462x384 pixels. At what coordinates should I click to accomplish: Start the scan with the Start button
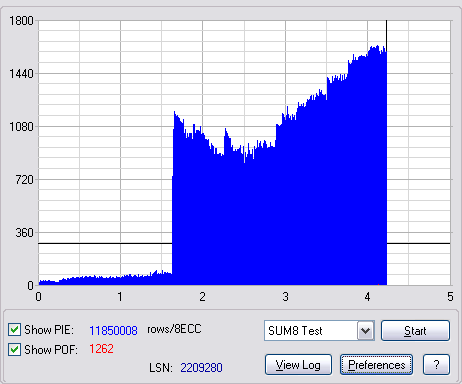point(415,331)
